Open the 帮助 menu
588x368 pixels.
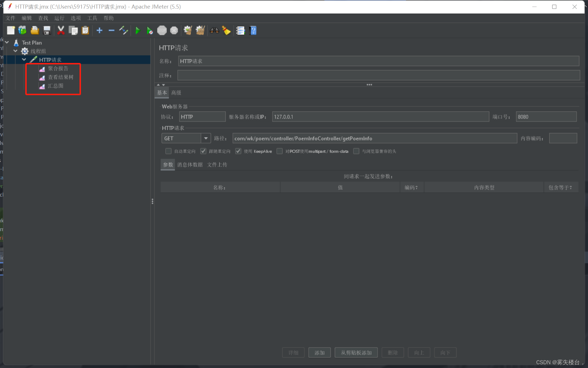pyautogui.click(x=109, y=18)
